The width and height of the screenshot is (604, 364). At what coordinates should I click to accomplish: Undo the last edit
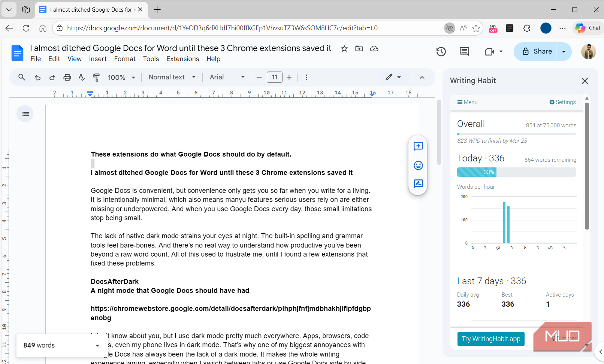coord(37,78)
